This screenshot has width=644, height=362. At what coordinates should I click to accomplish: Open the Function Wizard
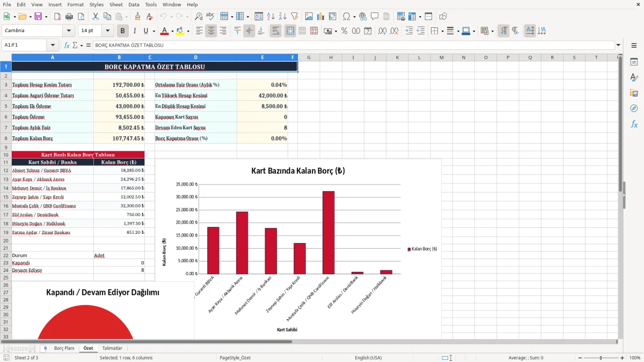point(67,45)
